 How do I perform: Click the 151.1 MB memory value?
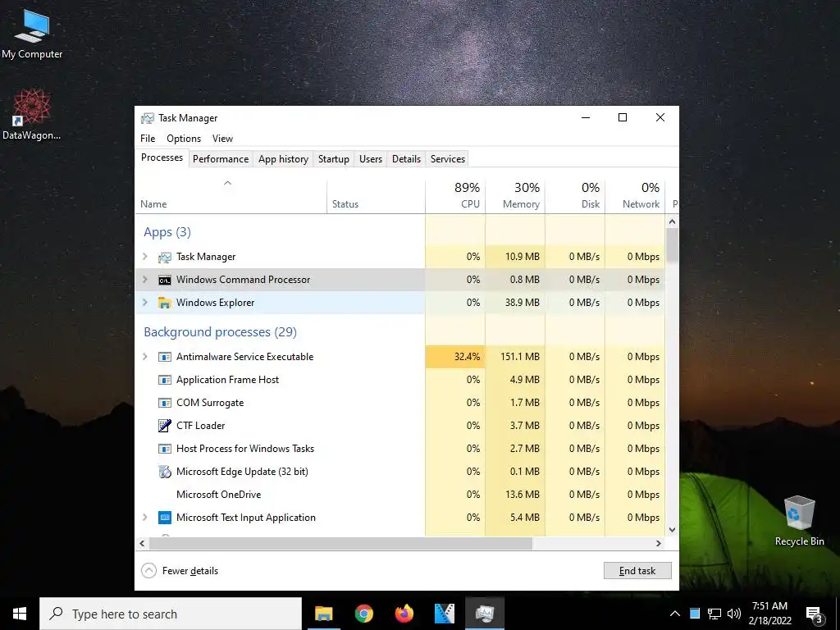[519, 358]
